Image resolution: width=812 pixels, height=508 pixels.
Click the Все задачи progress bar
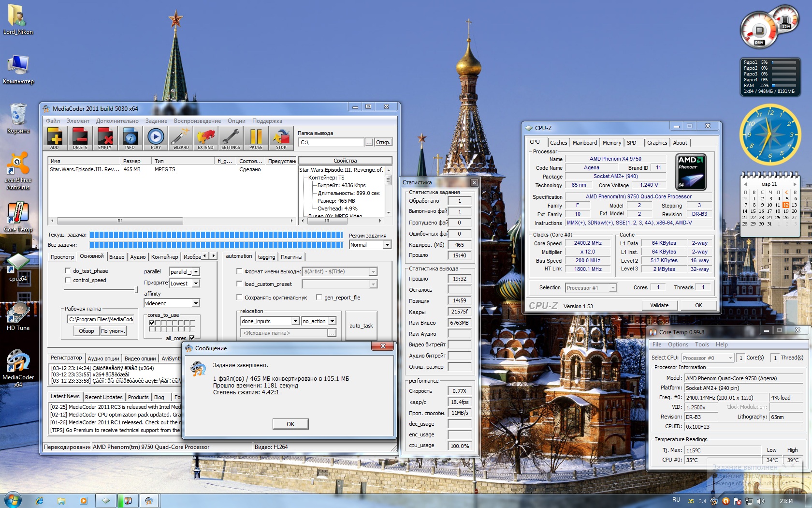(x=216, y=245)
